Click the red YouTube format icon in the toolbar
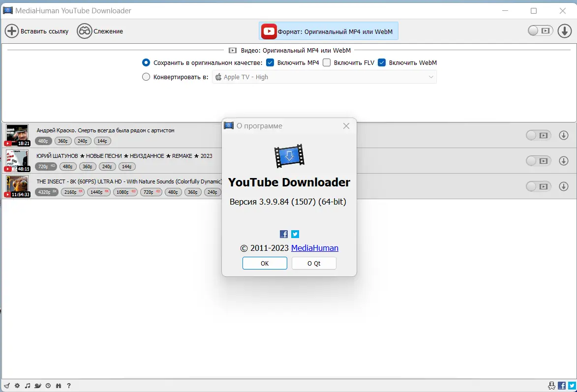 coord(269,31)
